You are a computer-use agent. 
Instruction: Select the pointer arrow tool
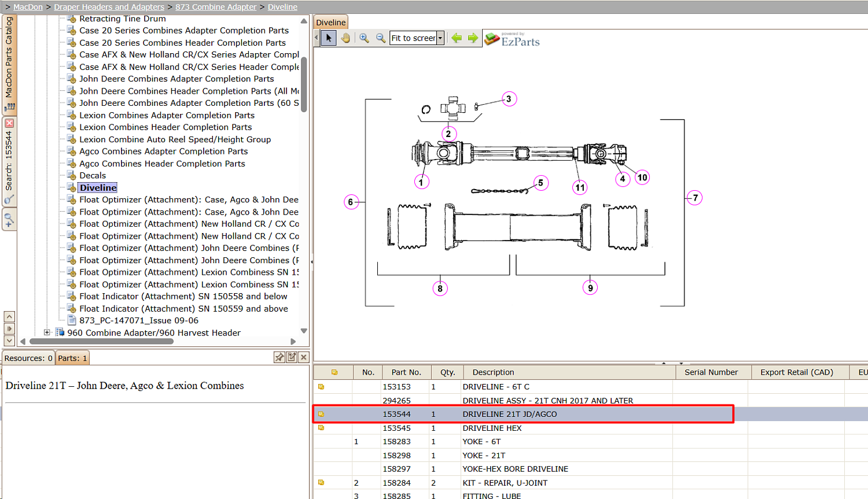coord(329,38)
